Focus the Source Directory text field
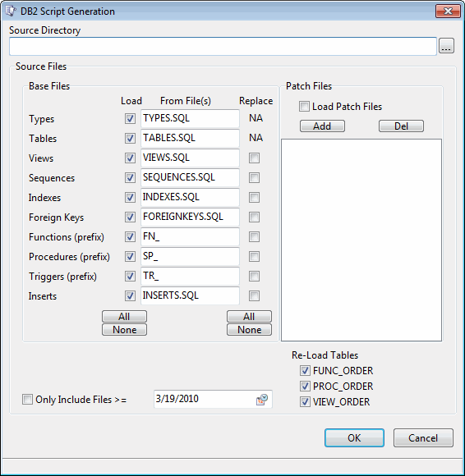Screen dimensions: 465x476 point(223,47)
